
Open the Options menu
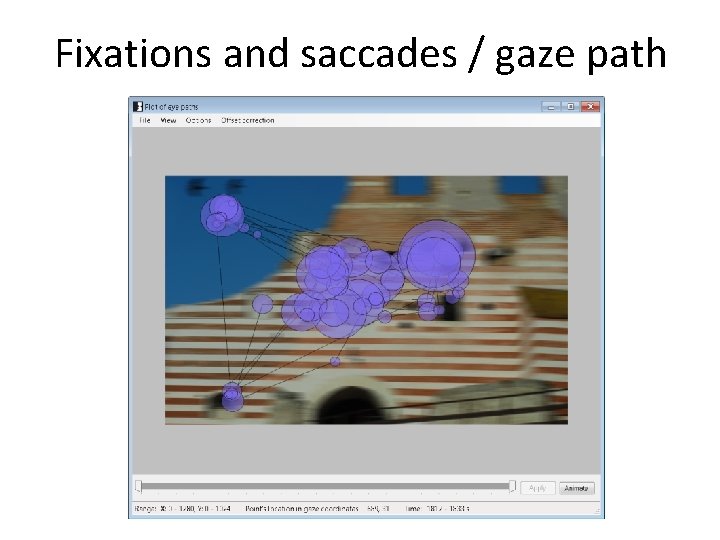(x=198, y=120)
